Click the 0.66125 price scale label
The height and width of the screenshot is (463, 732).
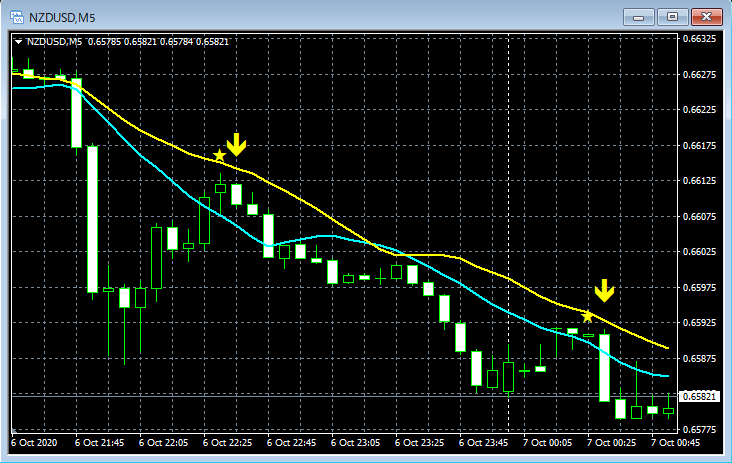(x=699, y=181)
